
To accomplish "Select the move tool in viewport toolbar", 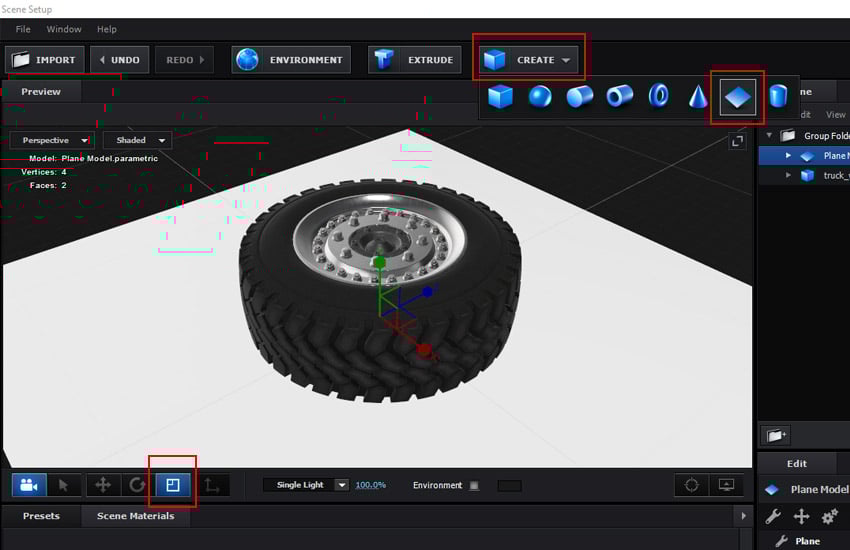I will (103, 484).
